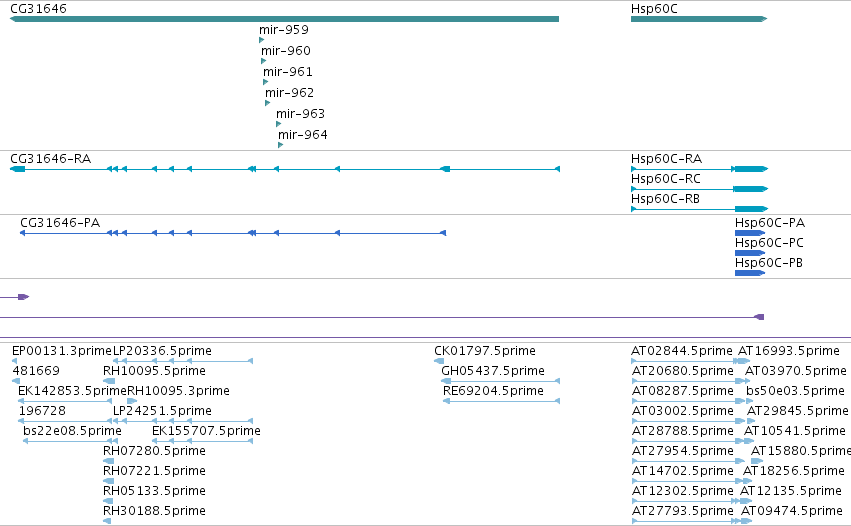The width and height of the screenshot is (851, 526).
Task: Click the Hsp60C-RA transcript label
Action: pos(666,159)
